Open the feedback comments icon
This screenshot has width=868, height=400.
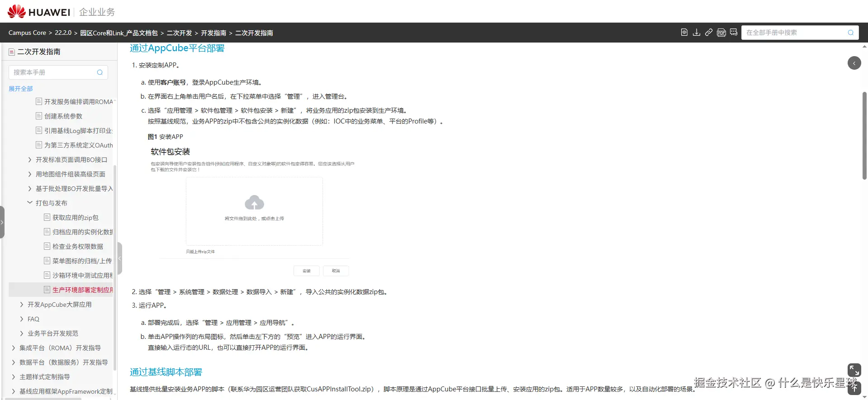(x=734, y=32)
